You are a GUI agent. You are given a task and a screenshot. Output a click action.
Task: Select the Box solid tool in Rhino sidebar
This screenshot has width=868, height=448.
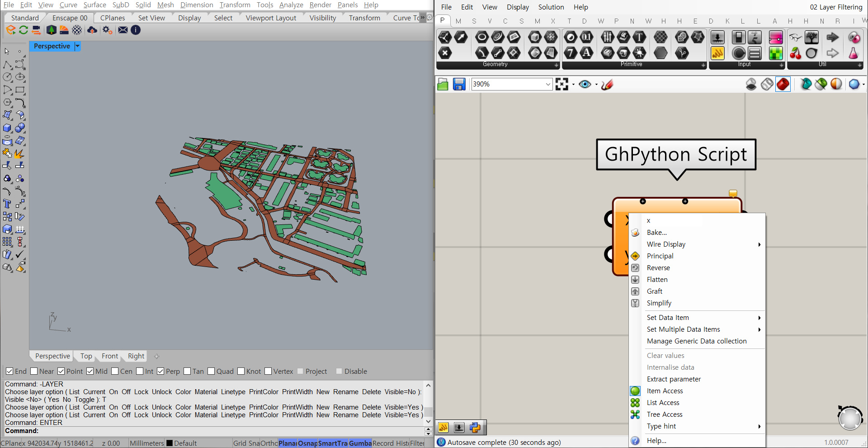click(7, 128)
